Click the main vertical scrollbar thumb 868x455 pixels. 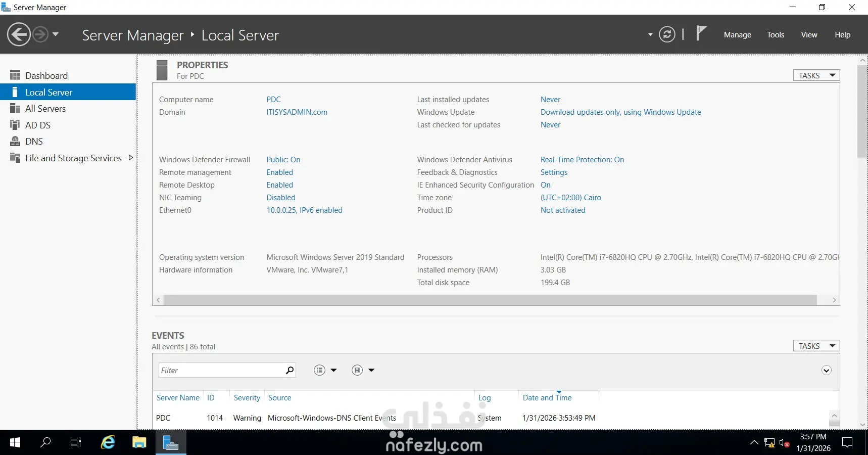pyautogui.click(x=862, y=111)
